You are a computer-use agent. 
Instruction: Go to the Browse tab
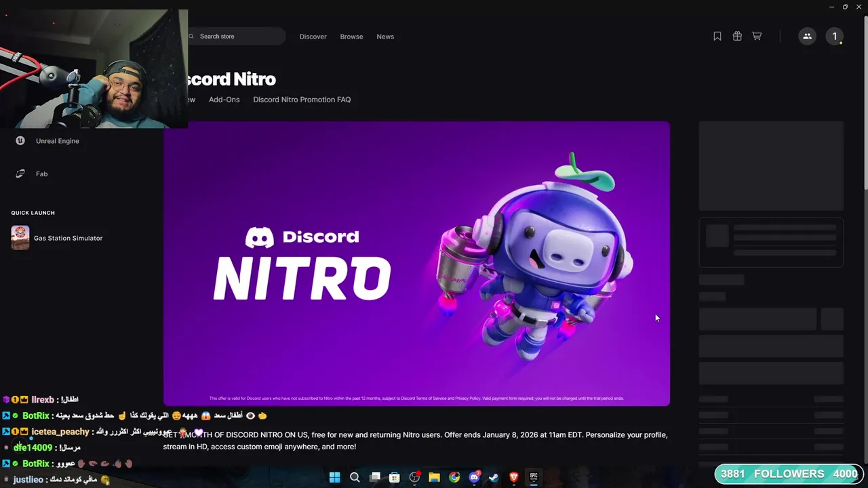click(351, 37)
